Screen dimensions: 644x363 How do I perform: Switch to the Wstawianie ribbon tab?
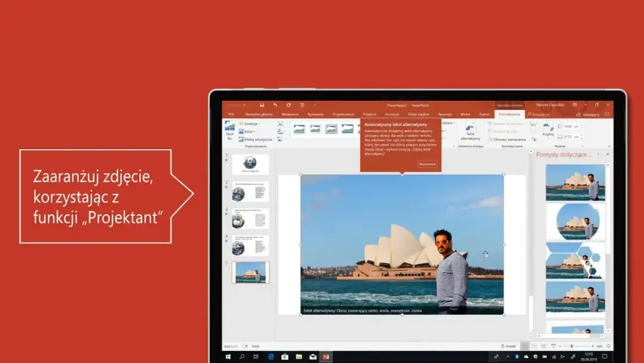290,114
